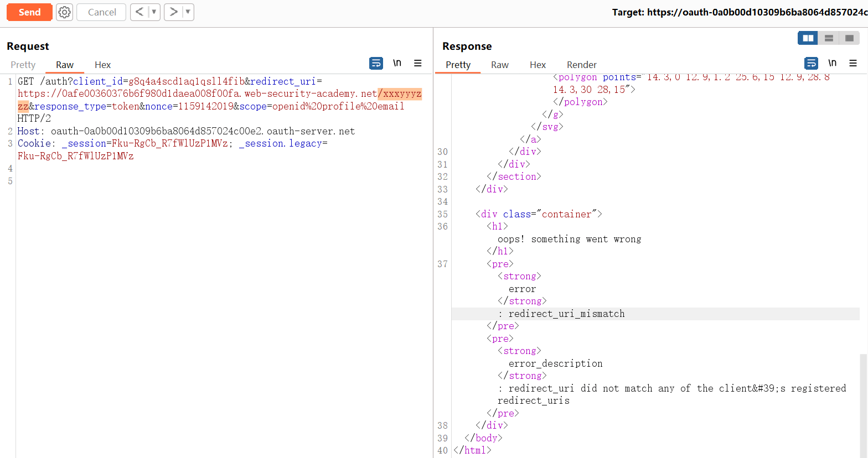Toggle word wrap icon in Response panel
Viewport: 868px width, 458px height.
pos(811,63)
